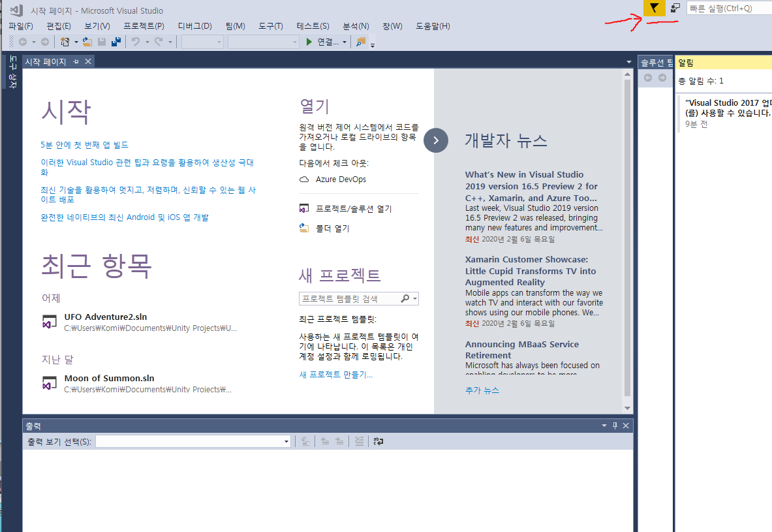The height and width of the screenshot is (532, 772).
Task: Open the feedback icon beside notifications
Action: pos(675,8)
